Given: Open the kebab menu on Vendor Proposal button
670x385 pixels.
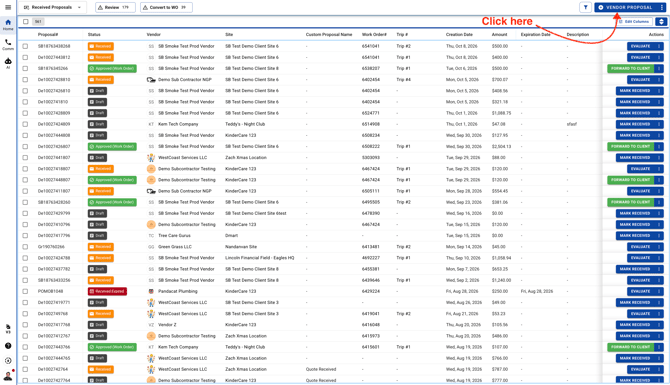Looking at the screenshot, I should [x=662, y=7].
